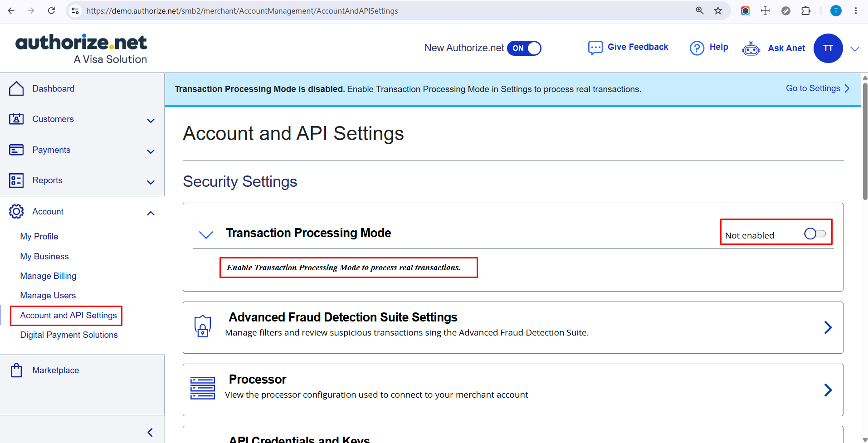The width and height of the screenshot is (868, 443).
Task: Open the Chrome profile avatar T
Action: [836, 10]
